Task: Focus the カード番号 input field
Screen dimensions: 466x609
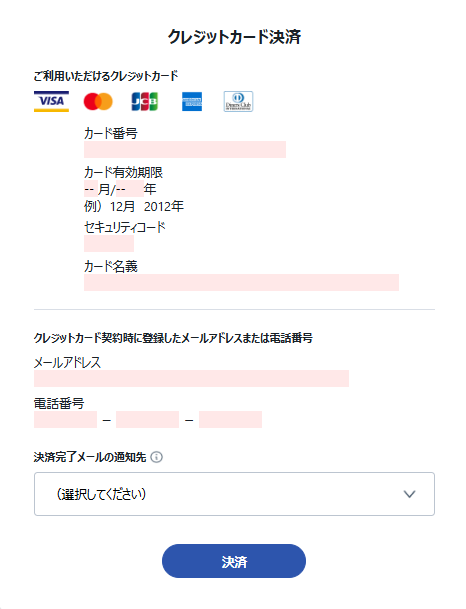Action: 185,150
